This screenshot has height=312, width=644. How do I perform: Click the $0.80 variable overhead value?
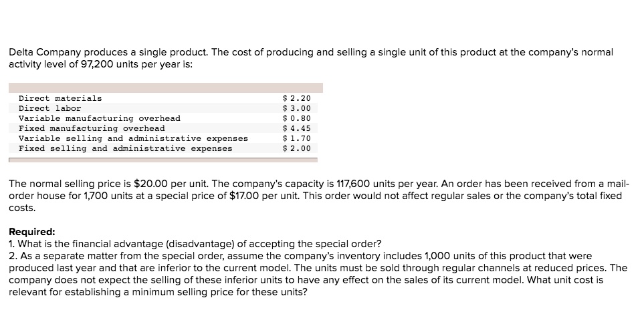point(296,118)
